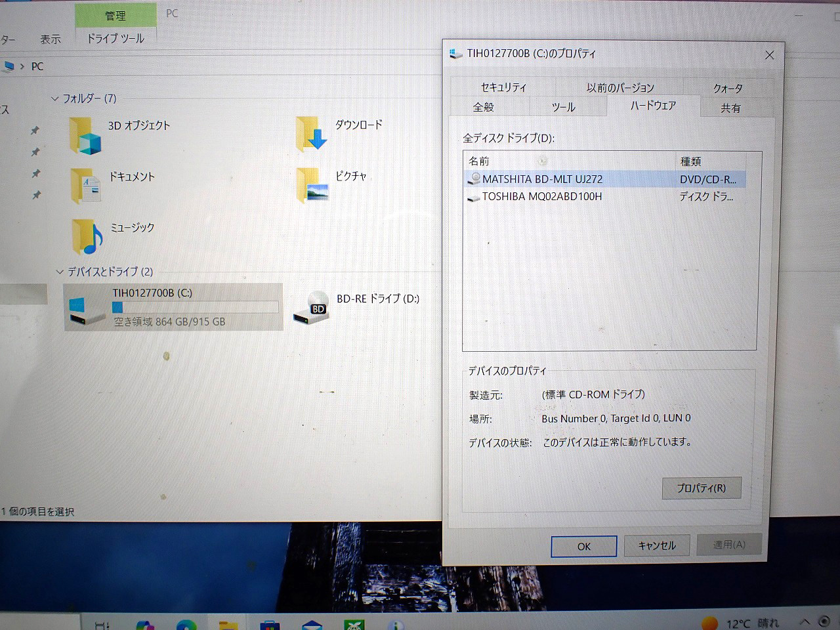
Task: Open the ドライブ ツール ribbon tab
Action: click(115, 39)
